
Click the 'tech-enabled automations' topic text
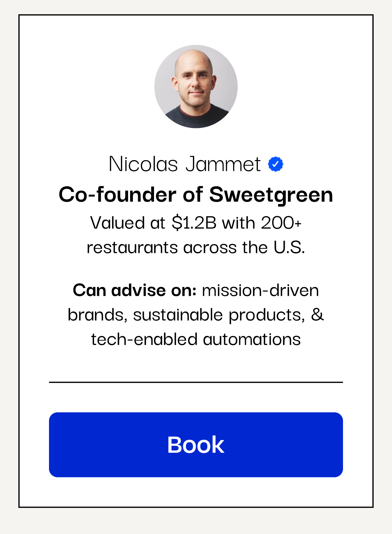click(196, 339)
